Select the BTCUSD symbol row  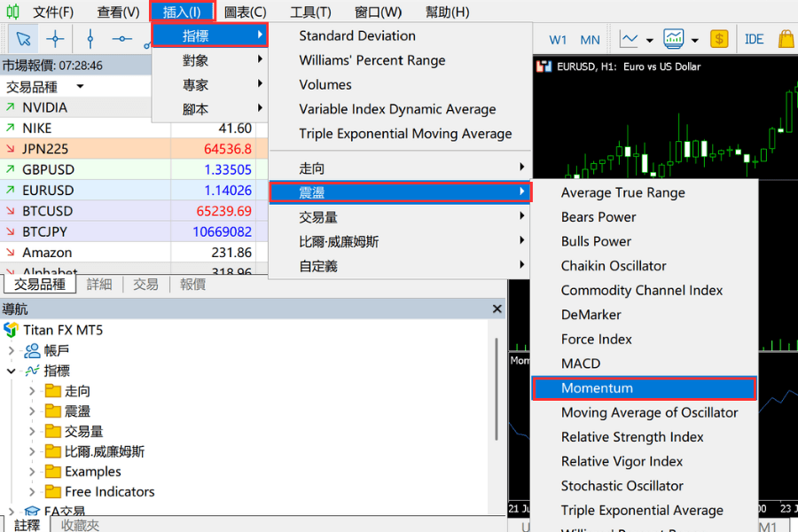(134, 211)
